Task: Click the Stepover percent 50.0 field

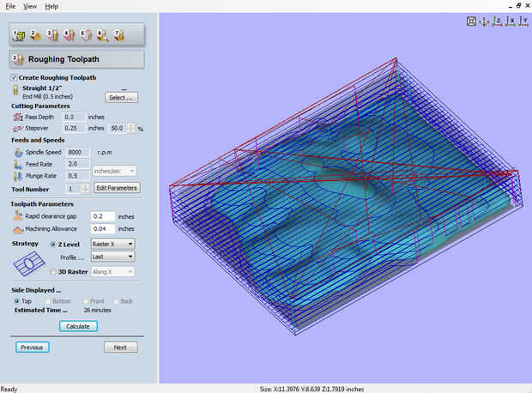Action: [x=118, y=129]
